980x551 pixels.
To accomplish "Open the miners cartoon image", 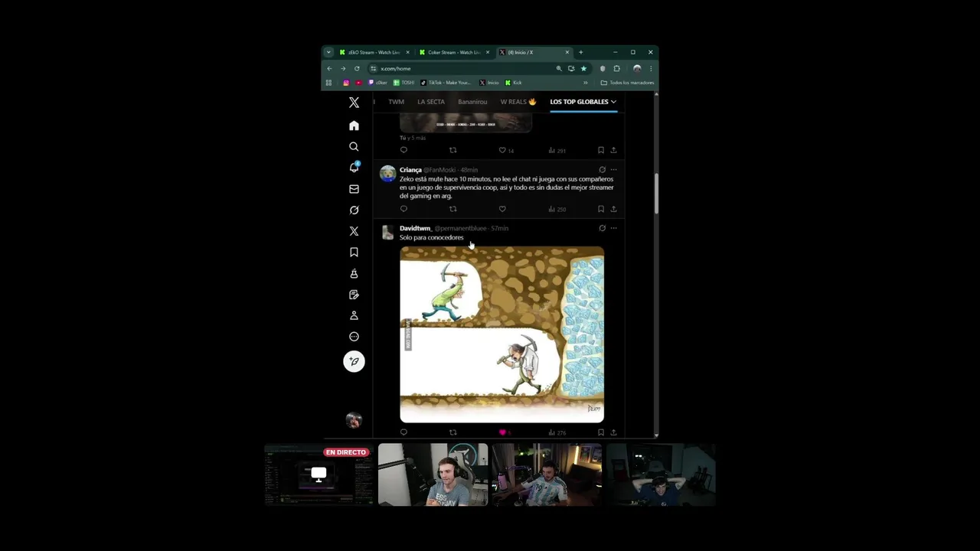I will (501, 334).
